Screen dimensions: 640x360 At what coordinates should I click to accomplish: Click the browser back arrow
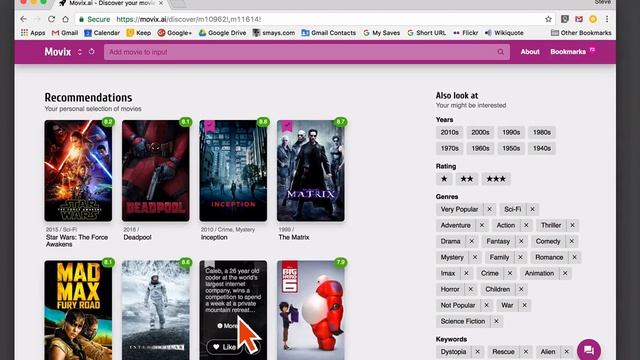pos(24,19)
